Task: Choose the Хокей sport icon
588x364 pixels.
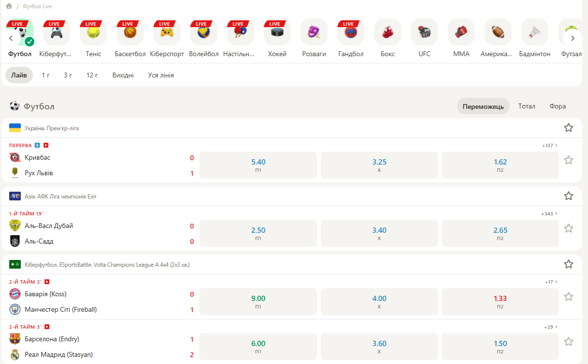Action: tap(277, 32)
